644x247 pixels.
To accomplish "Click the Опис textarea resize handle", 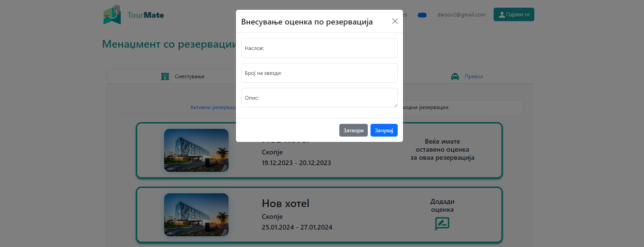I will (x=395, y=105).
